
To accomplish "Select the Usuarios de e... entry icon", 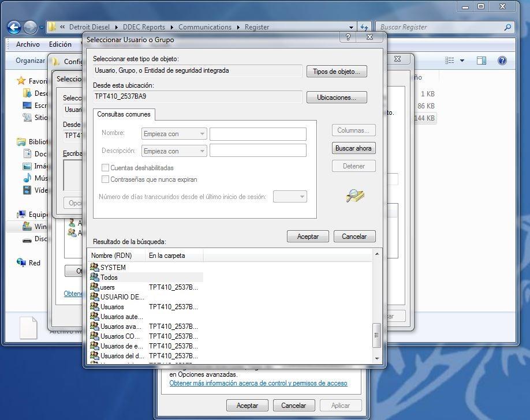I will pyautogui.click(x=94, y=346).
